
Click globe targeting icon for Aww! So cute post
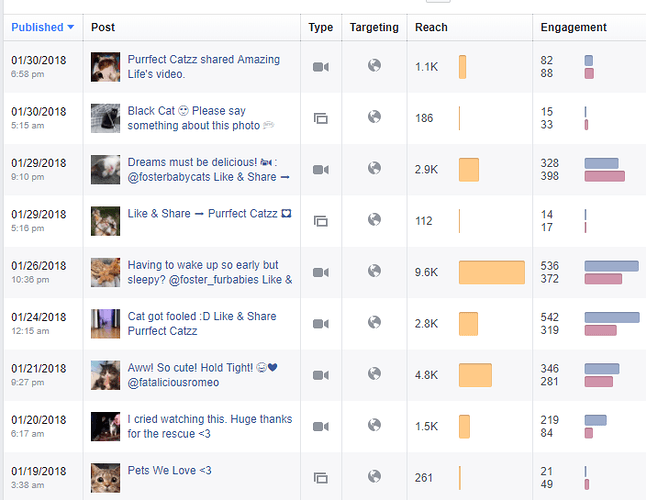coord(374,374)
